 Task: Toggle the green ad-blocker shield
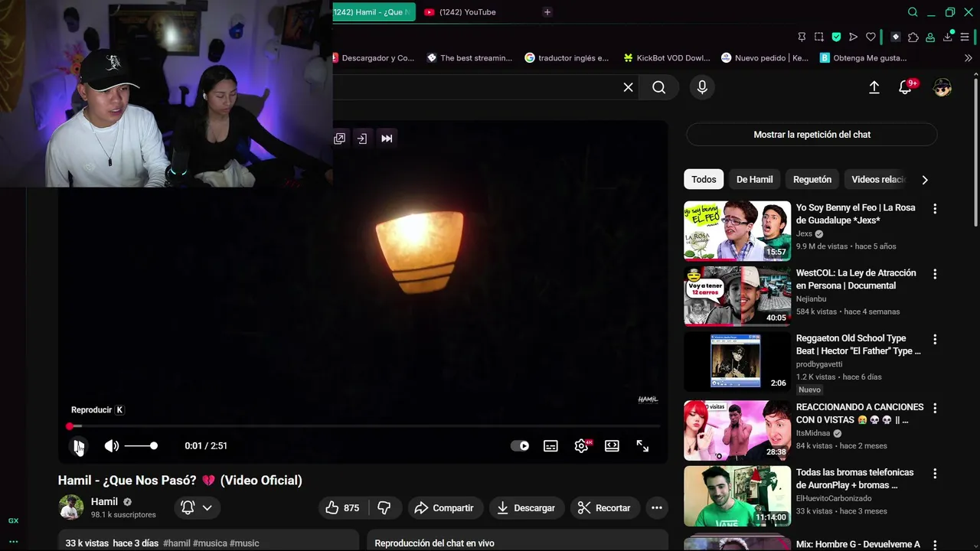click(x=836, y=37)
